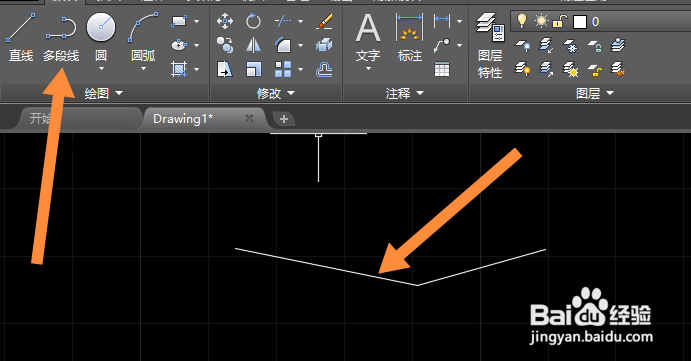Click Make Object's Layer Current icon
This screenshot has width=691, height=361.
point(618,45)
